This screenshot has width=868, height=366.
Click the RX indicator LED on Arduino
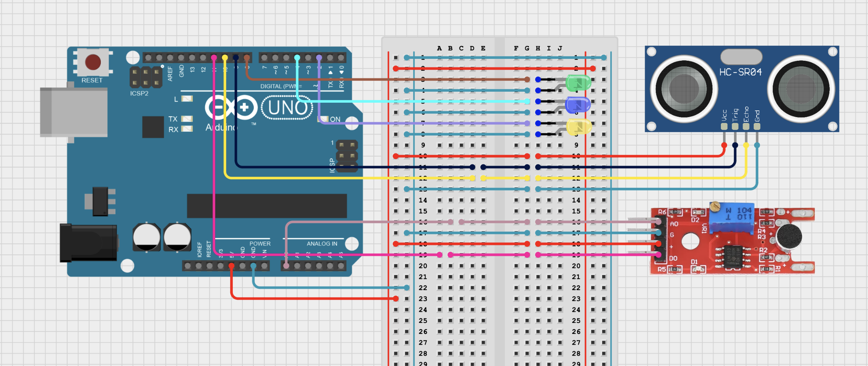[187, 129]
